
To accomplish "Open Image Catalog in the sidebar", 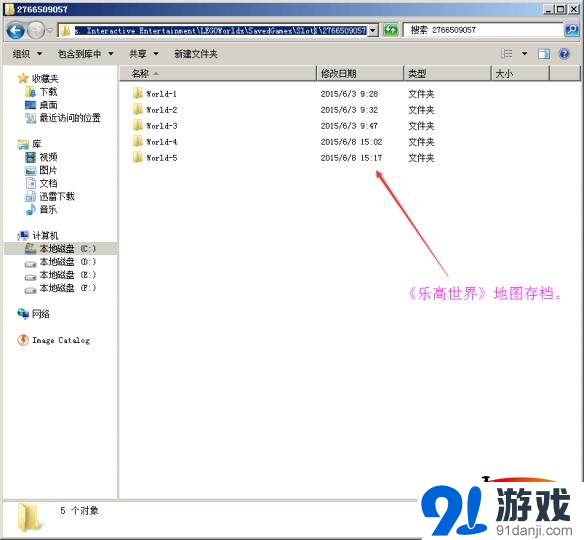I will [x=54, y=340].
